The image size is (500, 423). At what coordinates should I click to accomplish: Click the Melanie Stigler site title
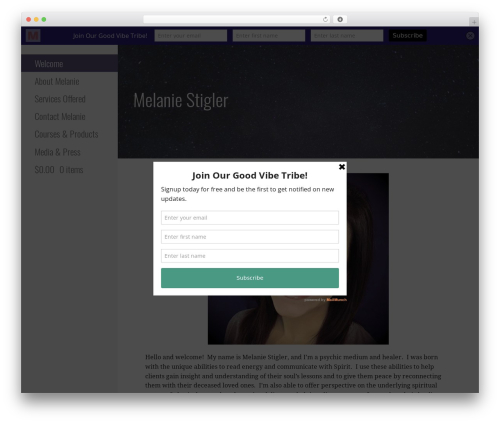click(x=181, y=100)
